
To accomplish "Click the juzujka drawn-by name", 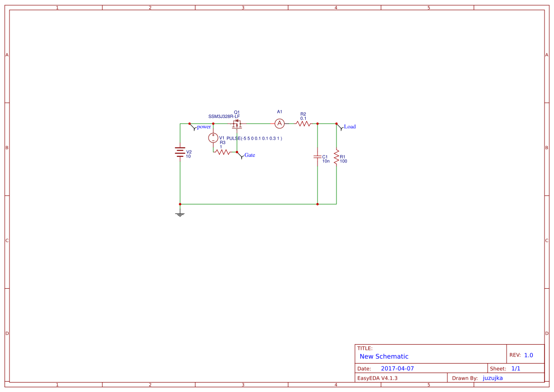I will [492, 378].
